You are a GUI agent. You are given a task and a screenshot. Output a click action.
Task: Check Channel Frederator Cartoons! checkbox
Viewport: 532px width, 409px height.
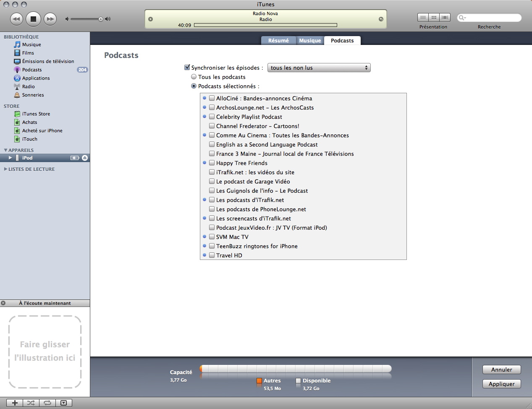[212, 126]
